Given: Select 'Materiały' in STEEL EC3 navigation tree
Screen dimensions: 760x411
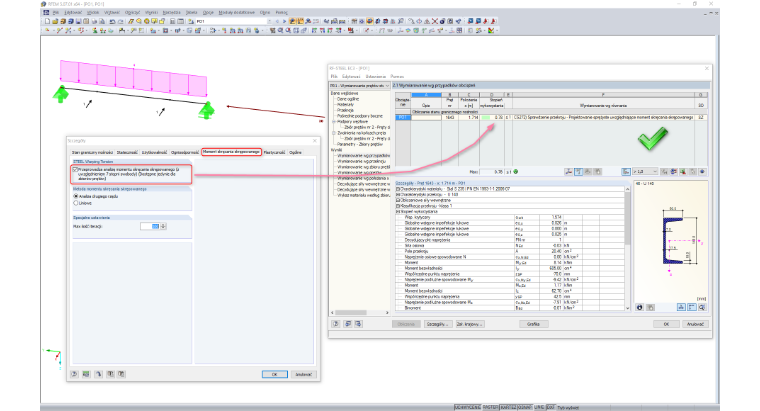Looking at the screenshot, I should 345,105.
